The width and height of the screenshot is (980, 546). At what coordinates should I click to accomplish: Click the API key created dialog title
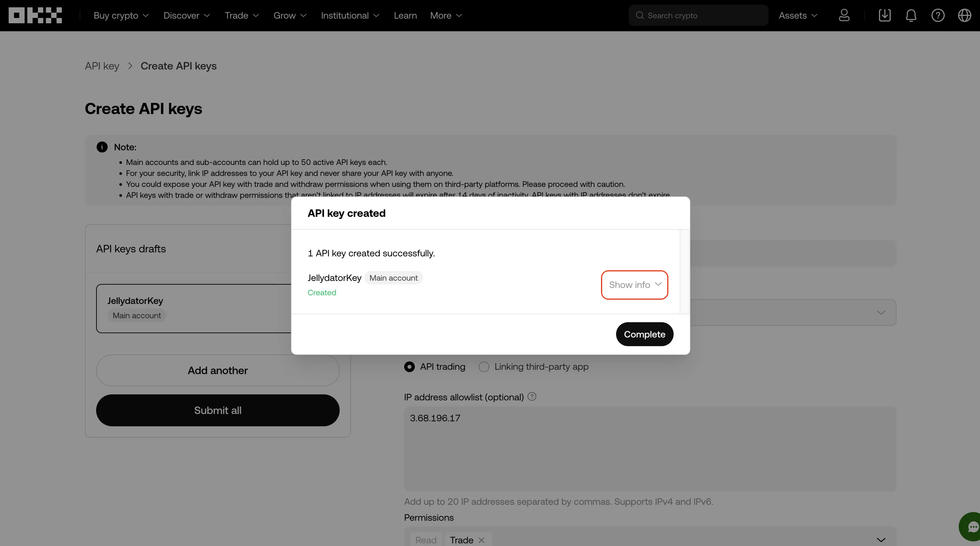[x=346, y=213]
